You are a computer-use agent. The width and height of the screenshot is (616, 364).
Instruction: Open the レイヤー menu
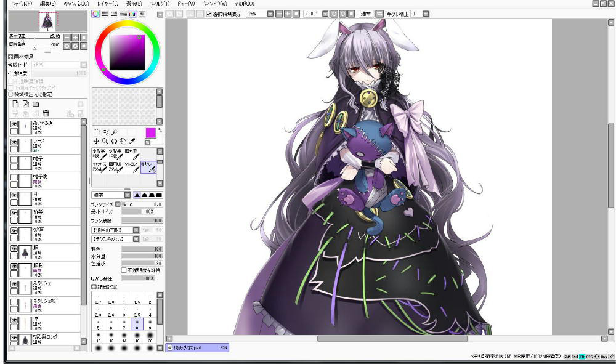click(107, 4)
